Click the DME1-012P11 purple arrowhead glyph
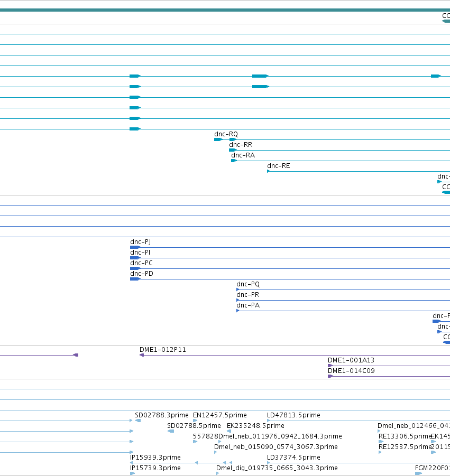450x476 pixels. (142, 355)
